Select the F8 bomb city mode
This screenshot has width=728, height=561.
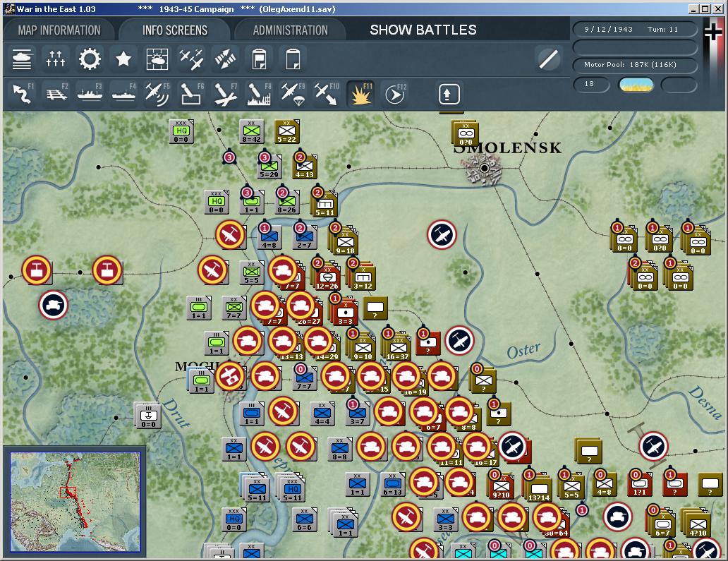[x=259, y=93]
